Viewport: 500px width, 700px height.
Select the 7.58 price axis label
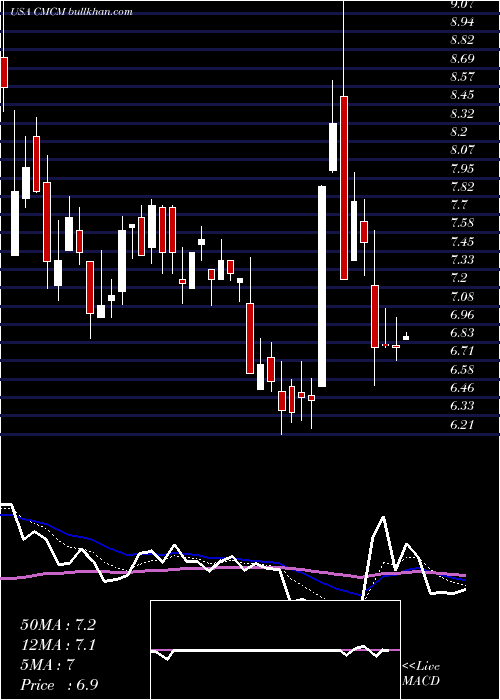pos(462,223)
